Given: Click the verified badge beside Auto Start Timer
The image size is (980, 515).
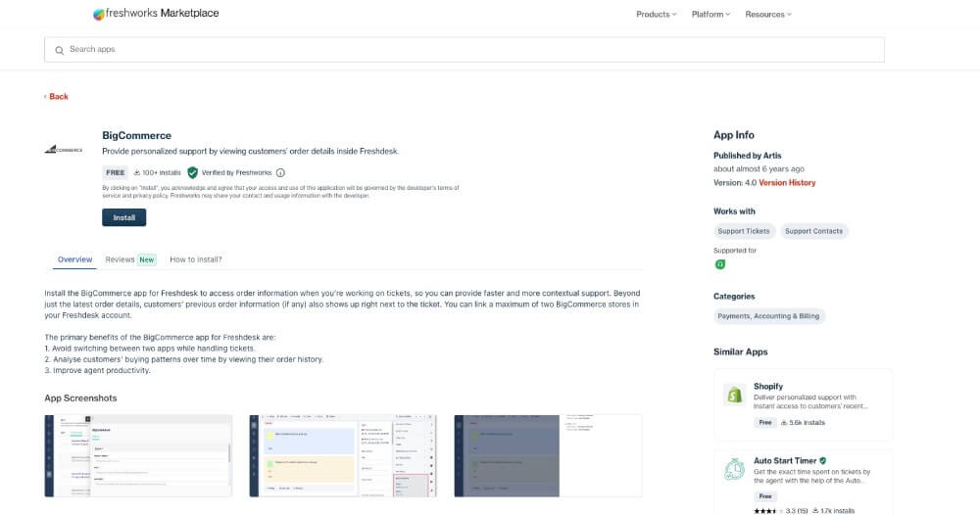Looking at the screenshot, I should [822, 461].
